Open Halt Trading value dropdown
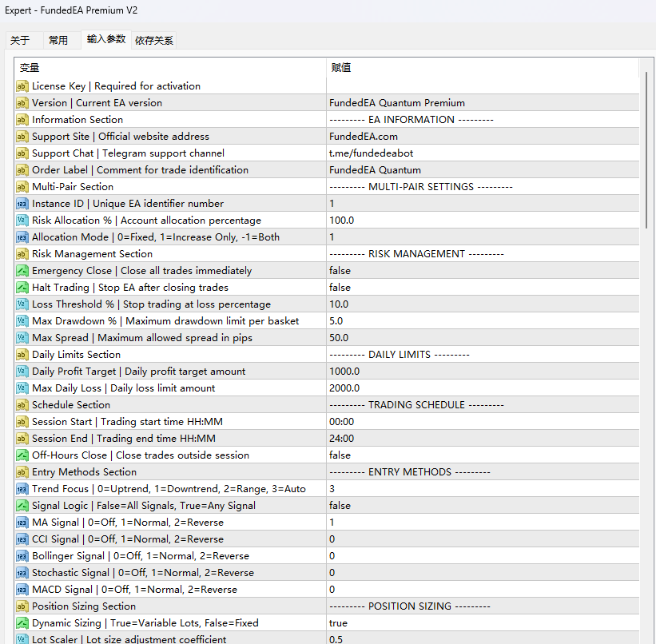This screenshot has height=644, width=656. tap(483, 288)
